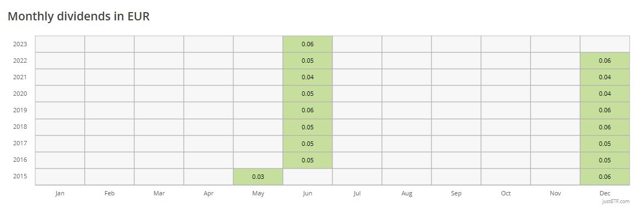
Task: Select the June 2021 dividend cell
Action: click(x=307, y=77)
